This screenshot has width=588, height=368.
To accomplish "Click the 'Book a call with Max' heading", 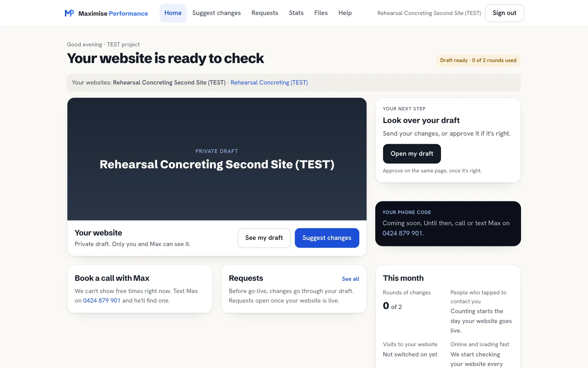I will point(112,278).
